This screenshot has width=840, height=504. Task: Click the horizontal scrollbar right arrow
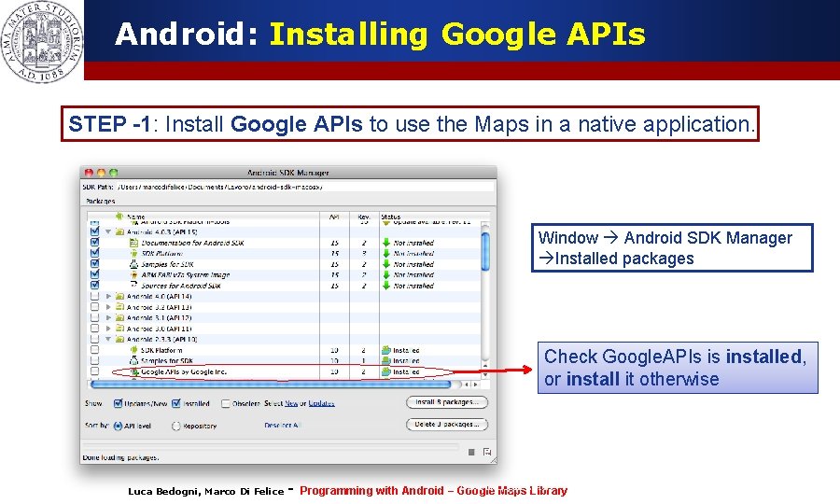[x=475, y=384]
